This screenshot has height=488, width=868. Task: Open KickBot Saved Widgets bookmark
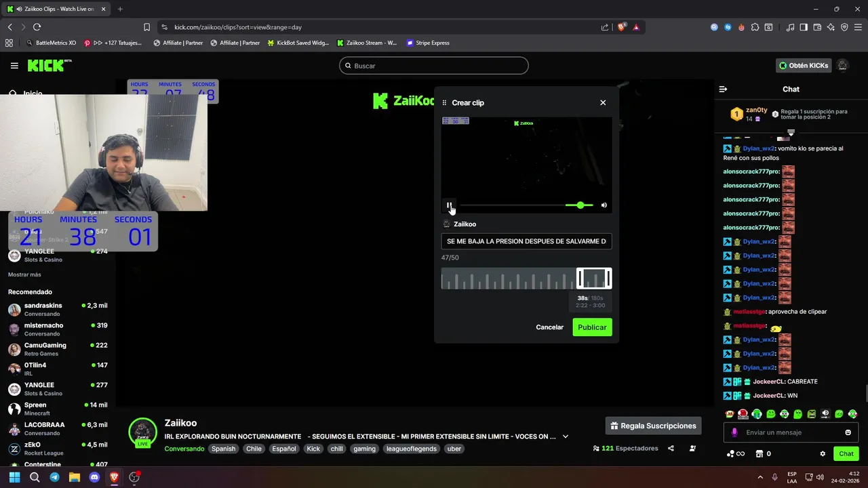tap(298, 43)
